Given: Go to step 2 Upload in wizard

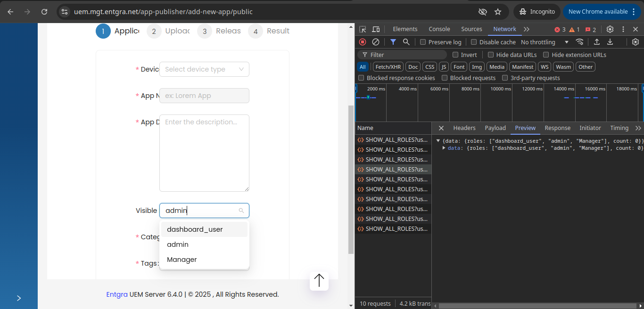Looking at the screenshot, I should point(168,31).
